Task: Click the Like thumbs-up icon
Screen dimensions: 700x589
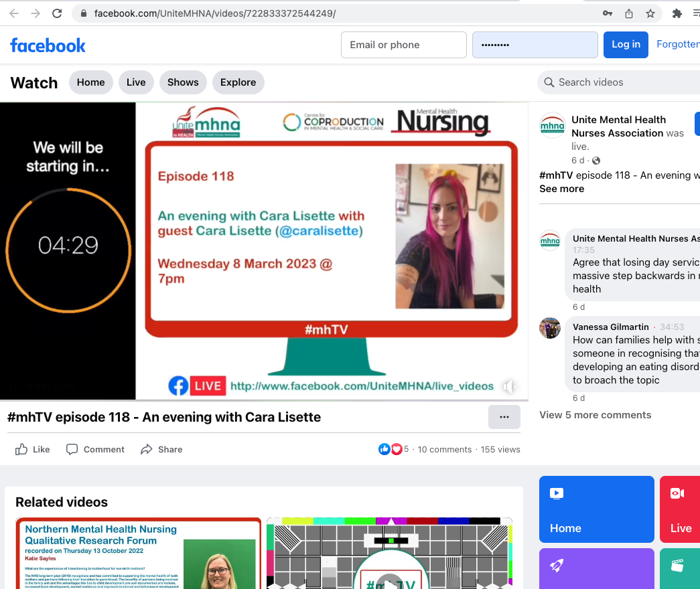Action: [21, 449]
